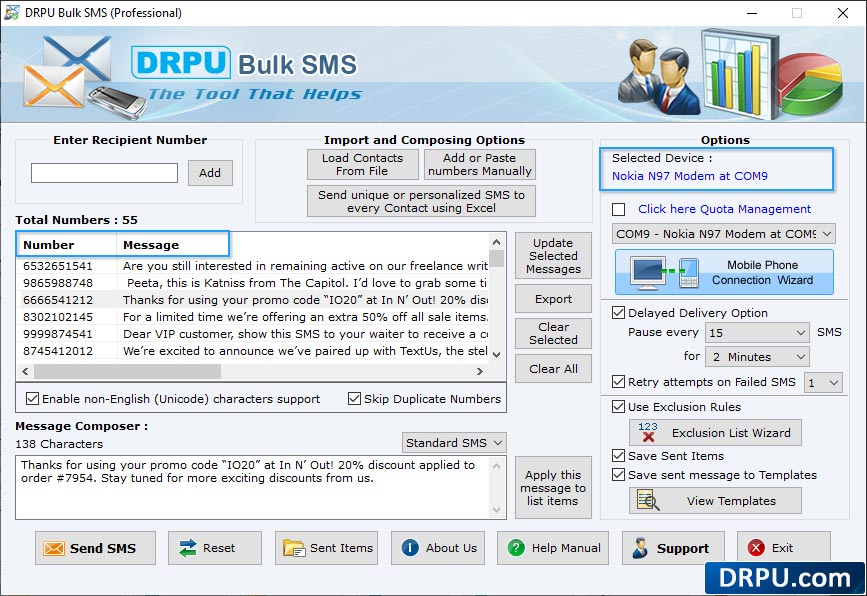Minimize the DRPU Bulk SMS window
Viewport: 867px width, 596px height.
tap(752, 13)
